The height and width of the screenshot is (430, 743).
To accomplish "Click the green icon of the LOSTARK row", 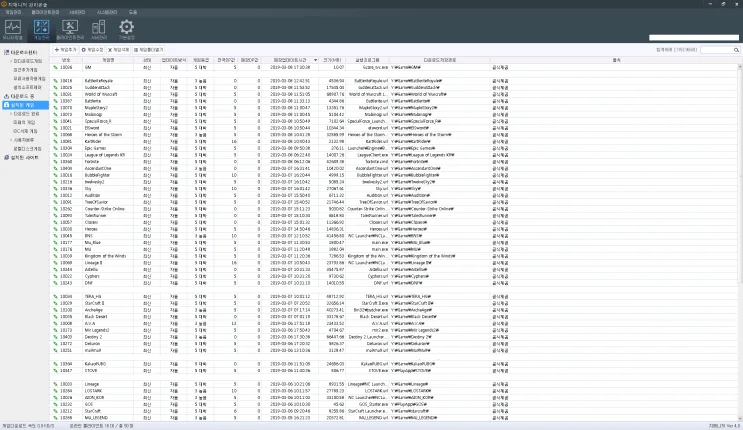I will [x=55, y=391].
